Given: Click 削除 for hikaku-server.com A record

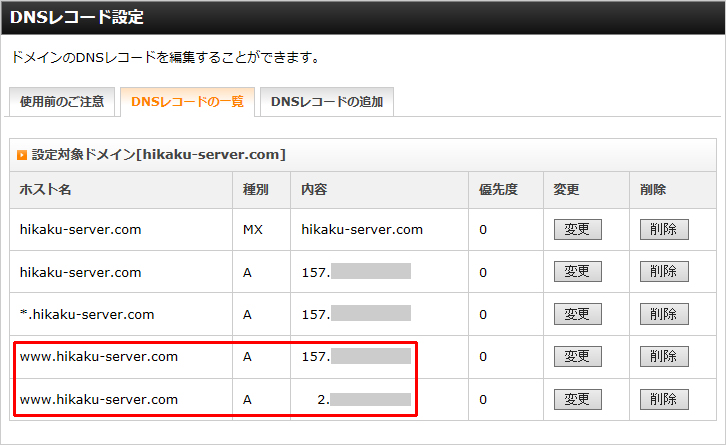Looking at the screenshot, I should pos(664,272).
